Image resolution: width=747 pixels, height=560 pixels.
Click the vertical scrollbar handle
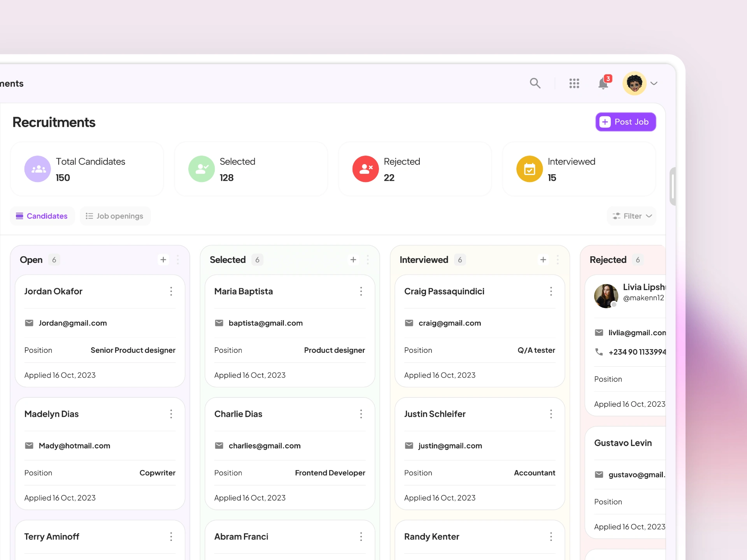[672, 187]
